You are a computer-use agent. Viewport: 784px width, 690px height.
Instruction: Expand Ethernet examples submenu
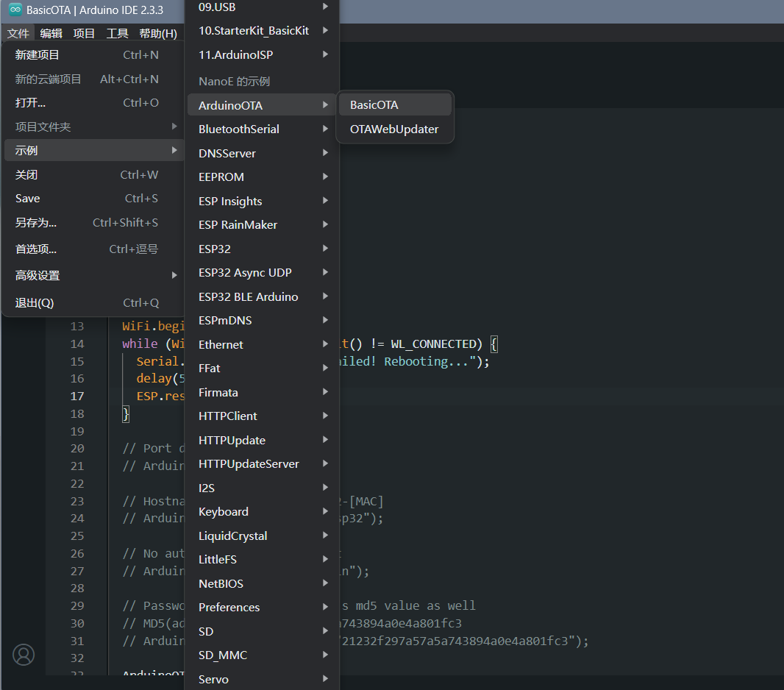tap(263, 344)
